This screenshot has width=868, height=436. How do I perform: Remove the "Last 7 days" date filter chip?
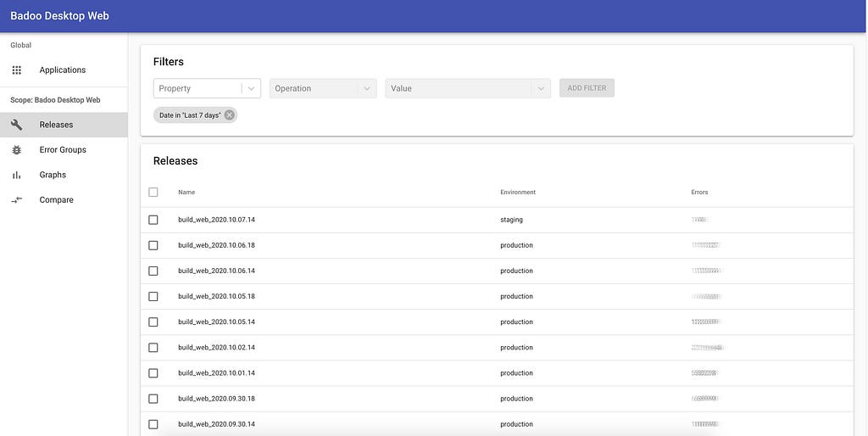coord(229,115)
